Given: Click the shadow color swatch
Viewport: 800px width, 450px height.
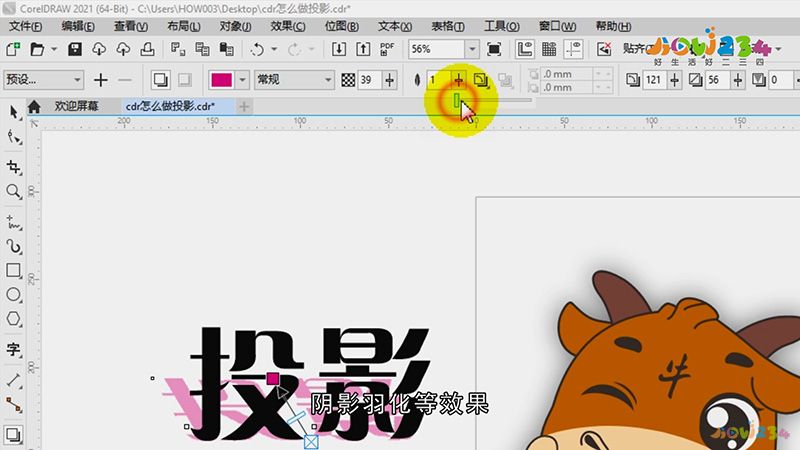Looking at the screenshot, I should pyautogui.click(x=221, y=80).
